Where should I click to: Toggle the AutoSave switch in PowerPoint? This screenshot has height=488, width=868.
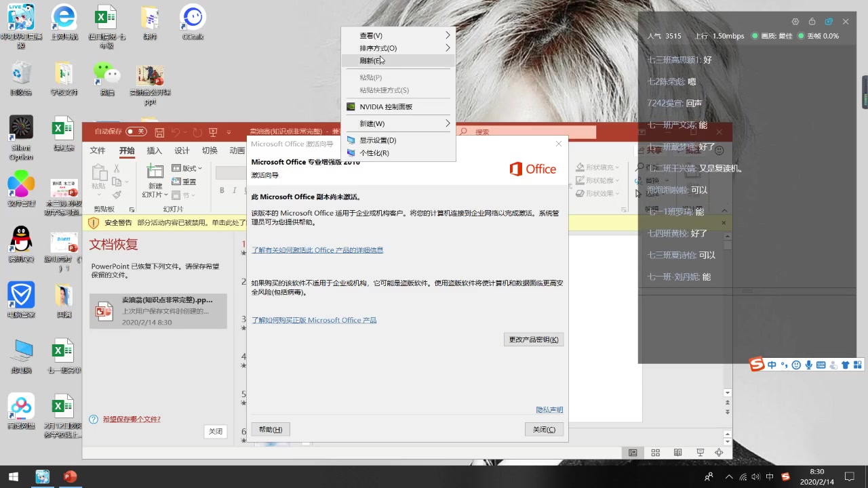136,131
